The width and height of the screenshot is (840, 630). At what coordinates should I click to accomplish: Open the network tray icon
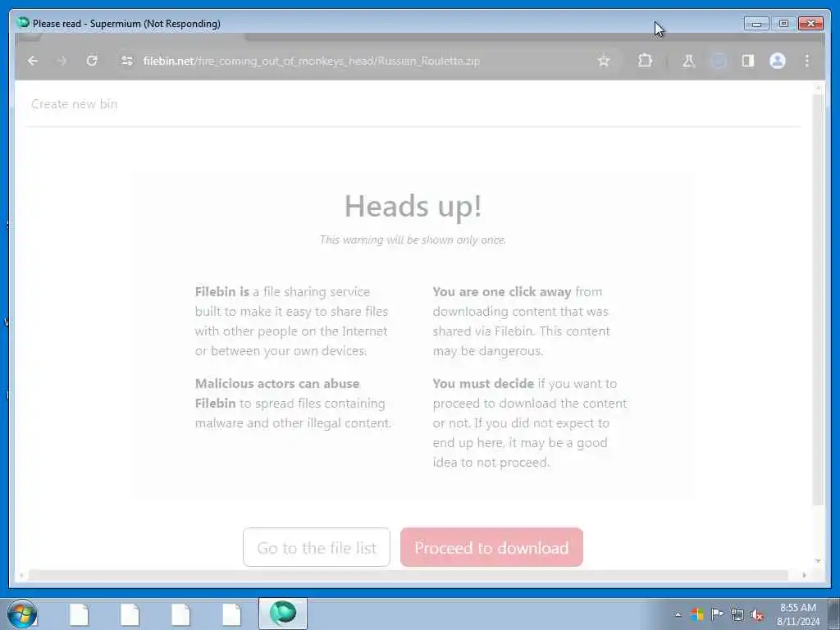point(737,615)
